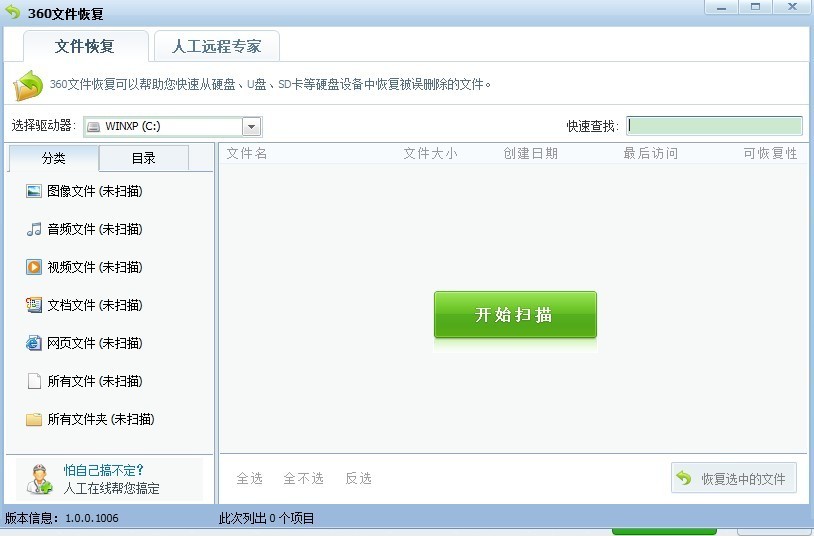This screenshot has height=536, width=814.
Task: Click the document files icon
Action: (x=34, y=305)
